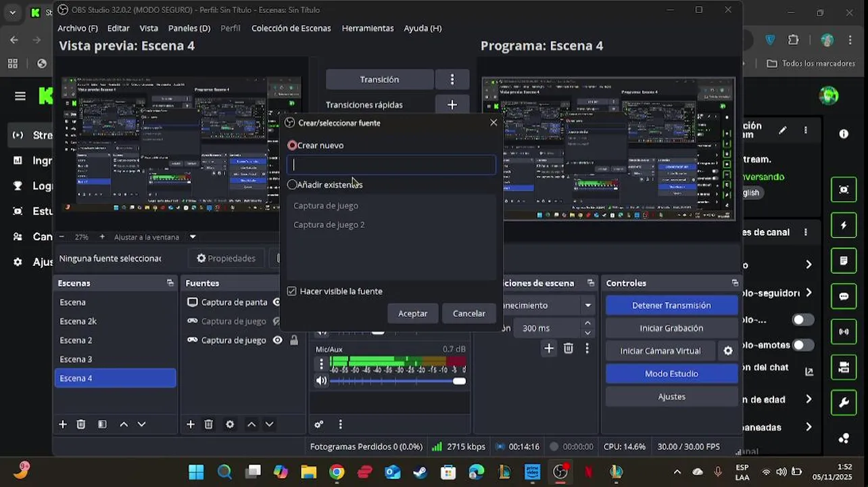The image size is (868, 487).
Task: Open the scene transition type dropdown
Action: (x=587, y=306)
